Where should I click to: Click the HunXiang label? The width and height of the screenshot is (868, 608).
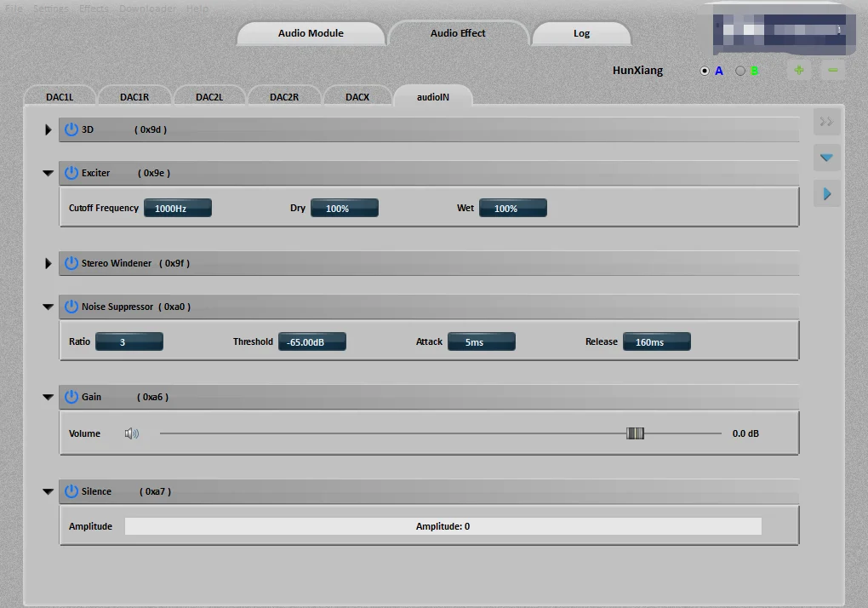tap(637, 71)
